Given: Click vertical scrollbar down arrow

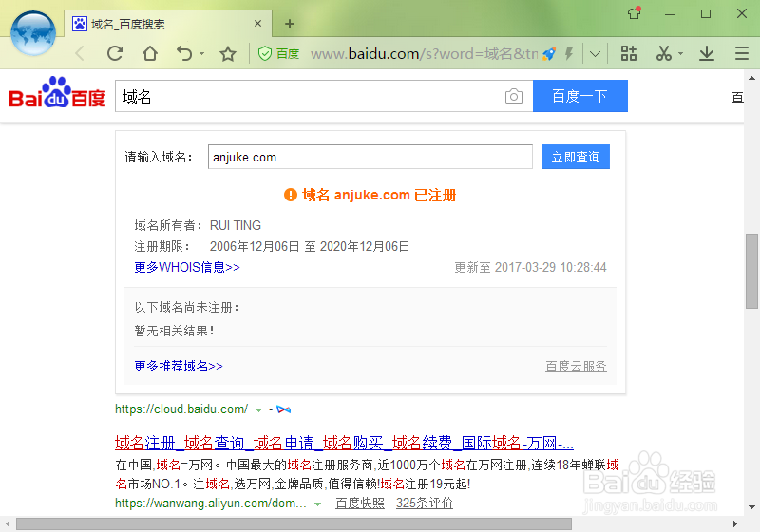Looking at the screenshot, I should [x=751, y=507].
